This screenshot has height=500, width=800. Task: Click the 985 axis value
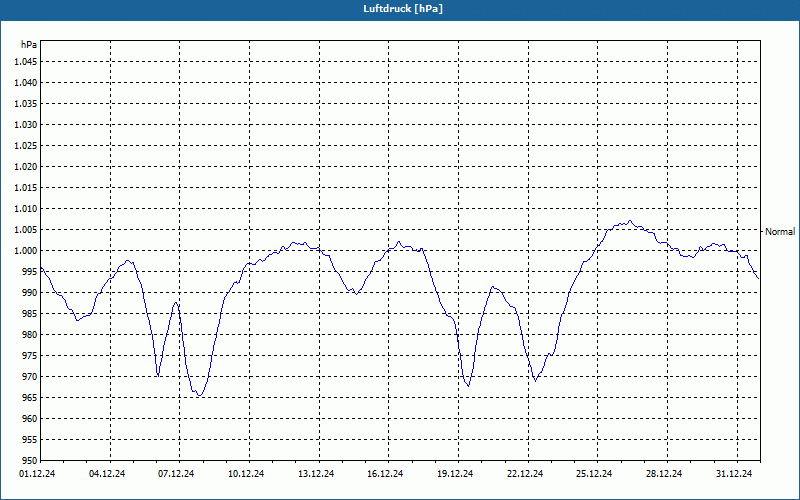click(30, 313)
